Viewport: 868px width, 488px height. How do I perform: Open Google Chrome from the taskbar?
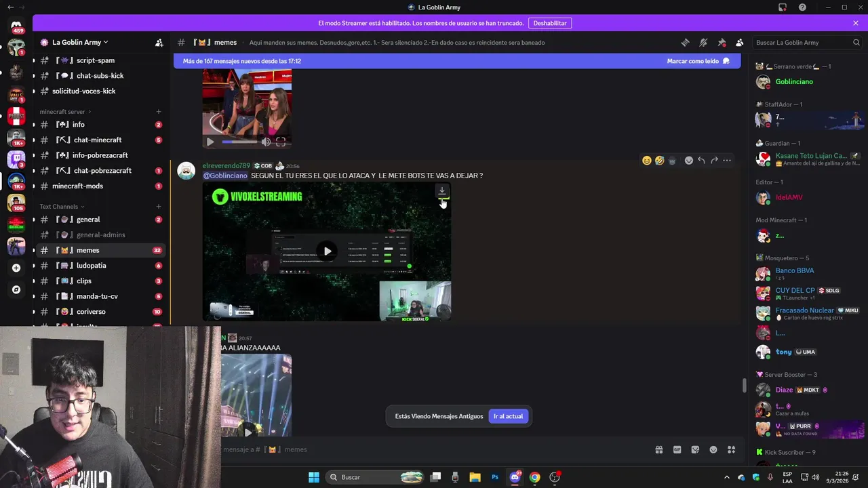click(x=534, y=477)
